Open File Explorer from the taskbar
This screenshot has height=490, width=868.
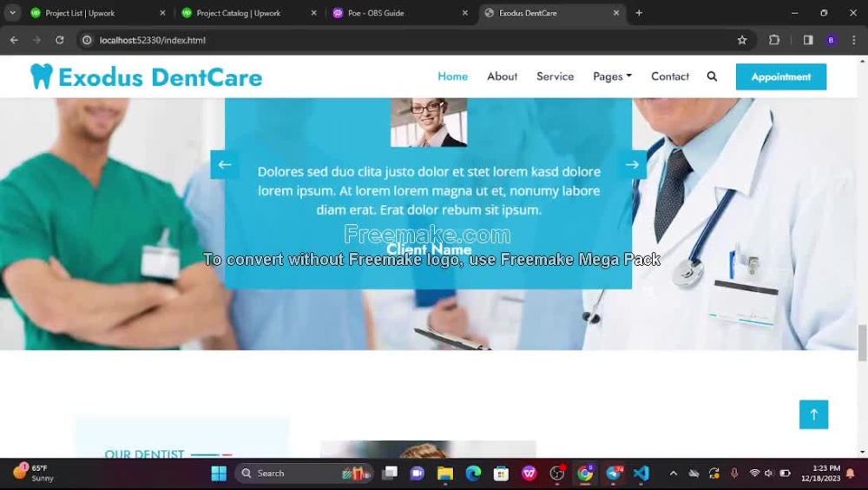[445, 473]
